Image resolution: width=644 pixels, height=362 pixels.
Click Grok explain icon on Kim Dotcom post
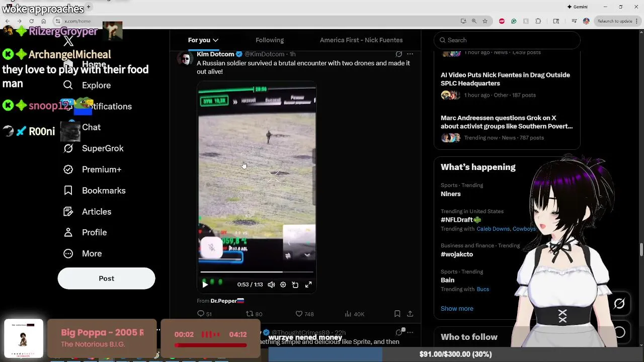click(x=399, y=54)
